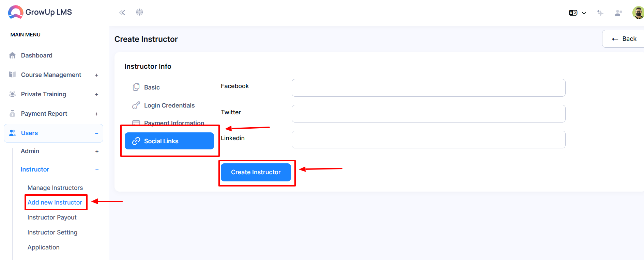Viewport: 644px width, 260px height.
Task: Open the globe website icon
Action: pos(139,12)
